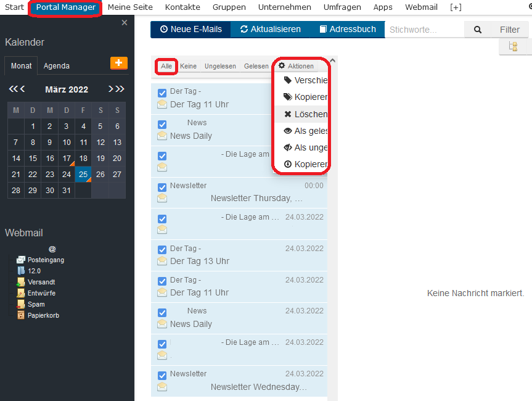Select March 17 in the calendar
This screenshot has height=401, width=532.
click(x=67, y=158)
